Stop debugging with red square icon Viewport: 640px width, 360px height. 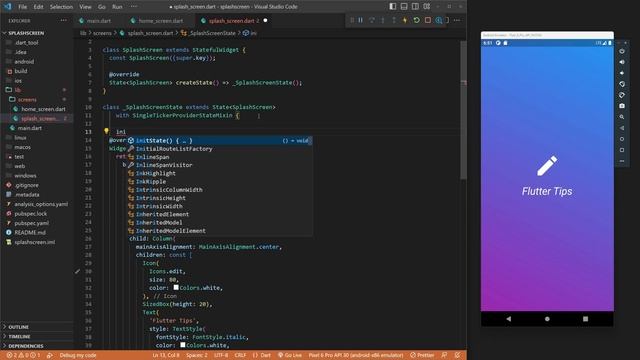[428, 20]
